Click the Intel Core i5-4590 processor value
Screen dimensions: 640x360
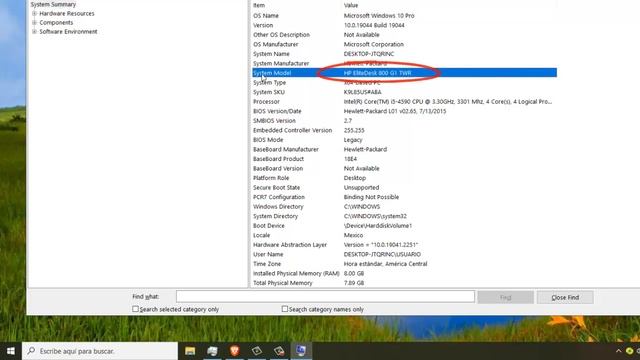coord(448,102)
